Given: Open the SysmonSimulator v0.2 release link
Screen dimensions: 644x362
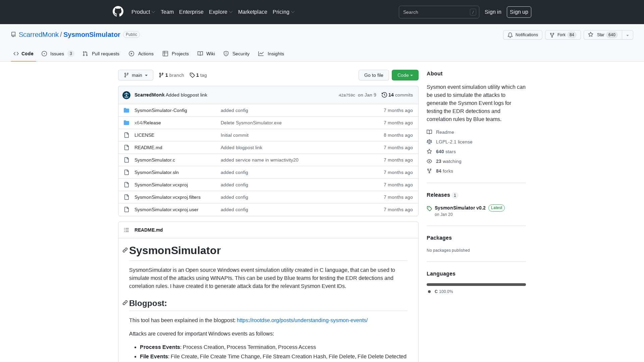Looking at the screenshot, I should (460, 208).
